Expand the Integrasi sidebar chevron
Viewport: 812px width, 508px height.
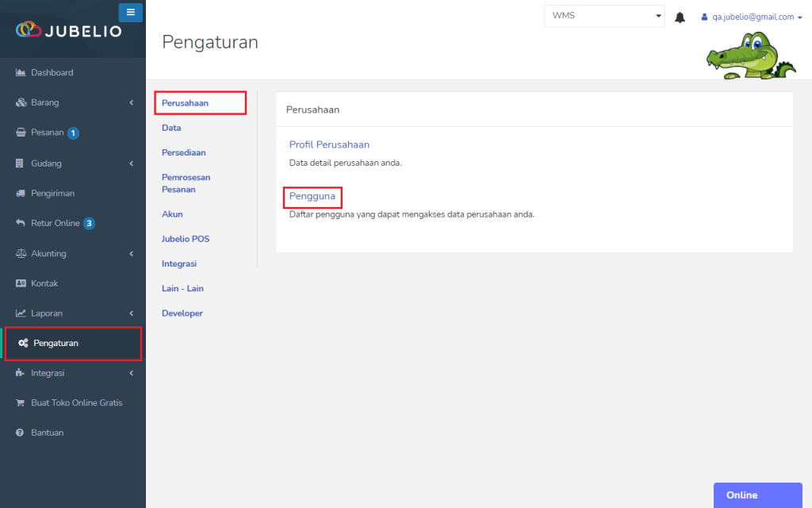(x=132, y=373)
